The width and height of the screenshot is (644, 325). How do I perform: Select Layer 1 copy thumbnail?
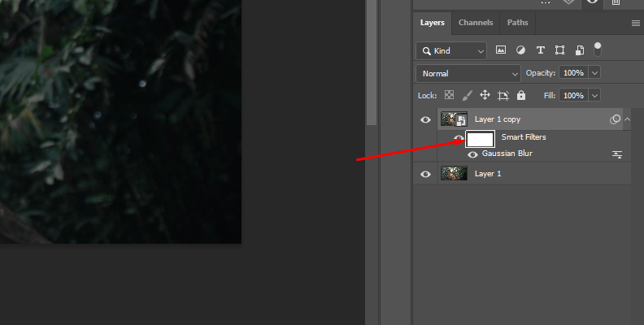[x=454, y=119]
